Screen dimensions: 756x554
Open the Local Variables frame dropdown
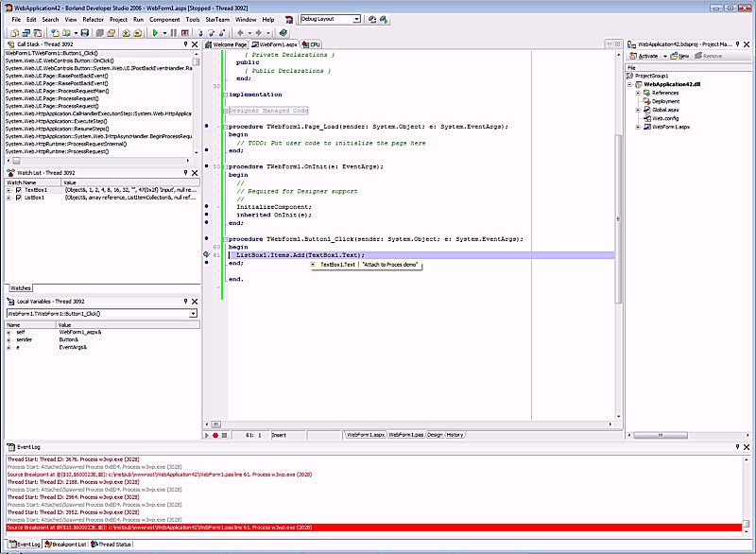(193, 314)
